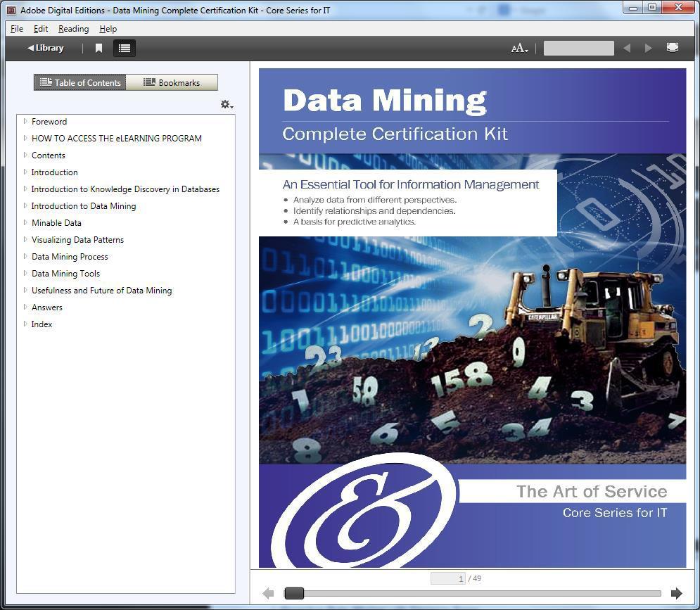Image resolution: width=700 pixels, height=610 pixels.
Task: Click the page number input field
Action: coord(447,578)
